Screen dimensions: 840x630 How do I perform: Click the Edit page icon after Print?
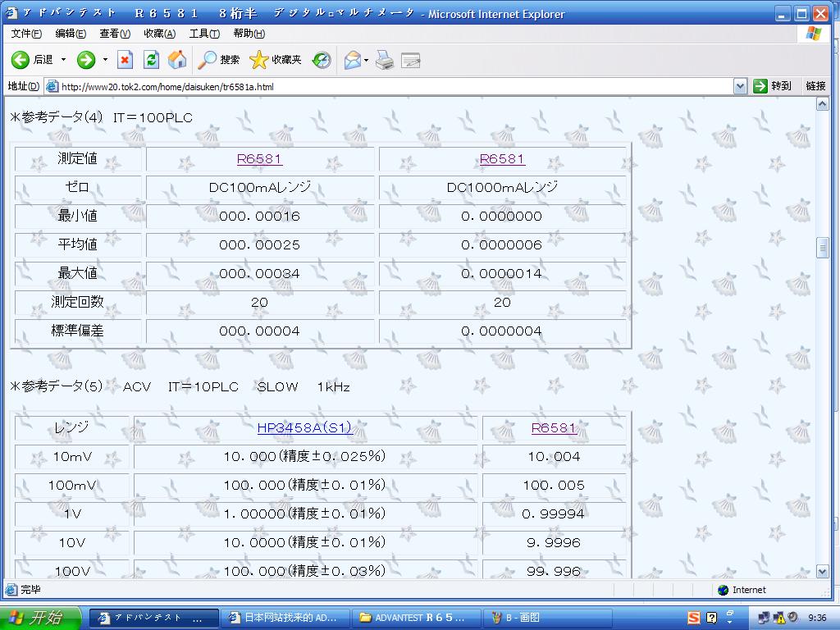pos(410,60)
